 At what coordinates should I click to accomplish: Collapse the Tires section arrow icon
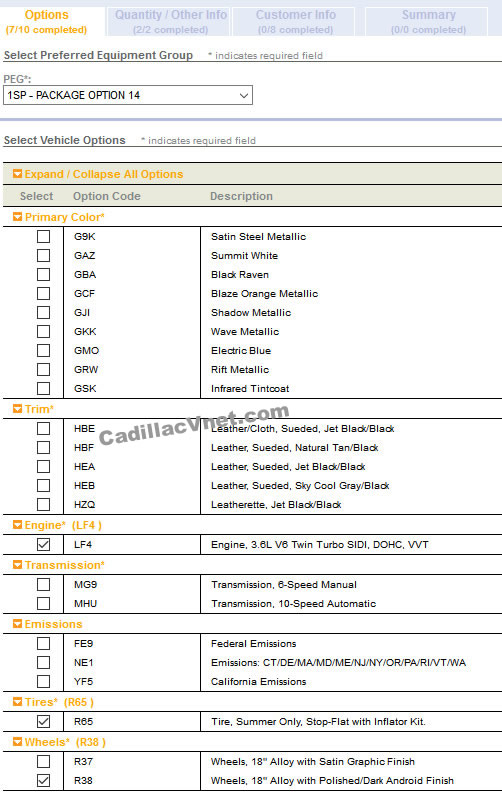[x=17, y=702]
